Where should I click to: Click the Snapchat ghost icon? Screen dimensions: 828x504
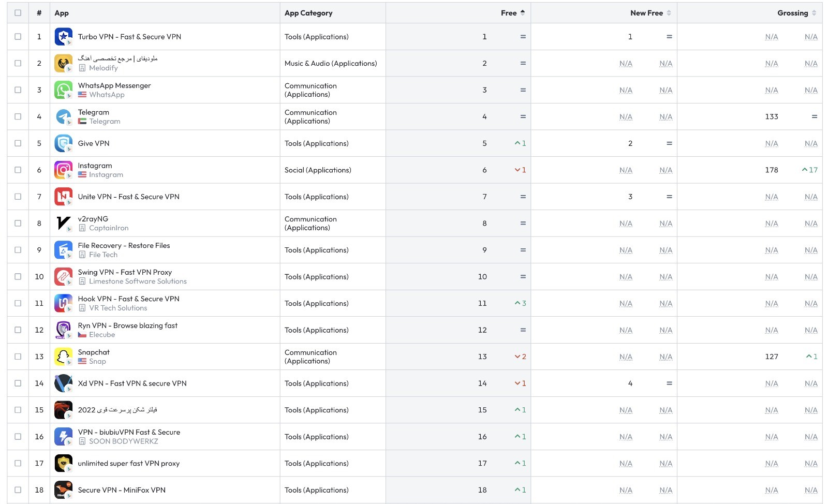pos(63,357)
